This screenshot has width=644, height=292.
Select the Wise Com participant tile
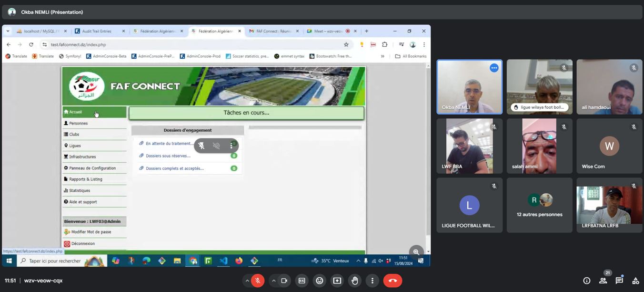[x=609, y=146]
